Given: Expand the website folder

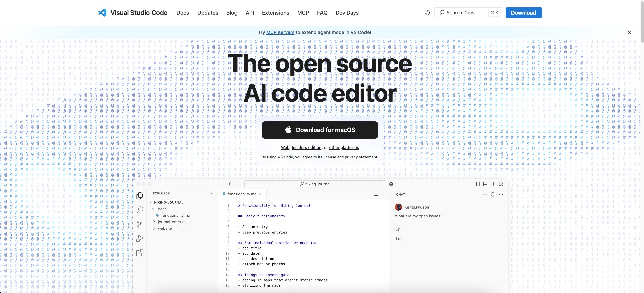Looking at the screenshot, I should (x=154, y=228).
